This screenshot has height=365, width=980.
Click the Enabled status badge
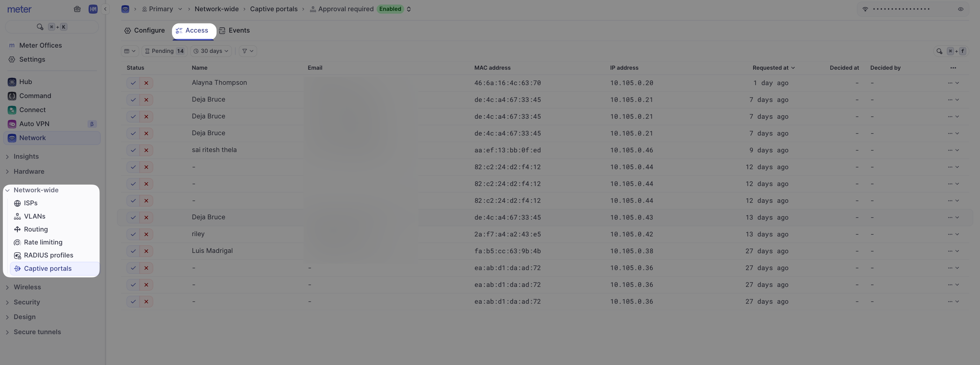(x=390, y=9)
